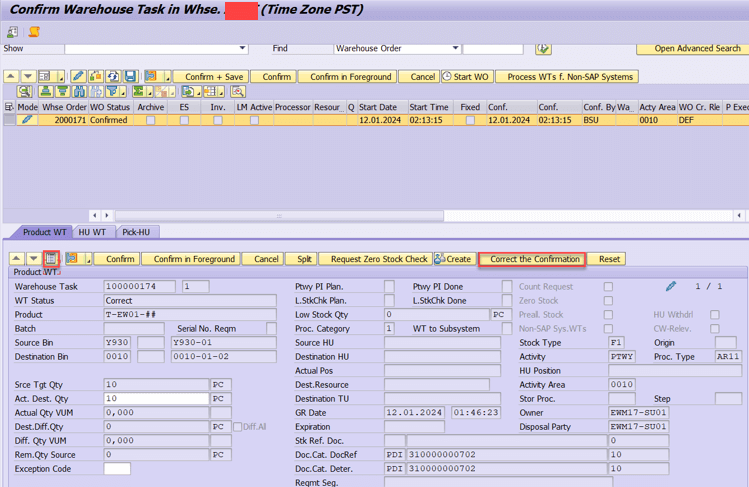Check the Diff.All checkbox
749x487 pixels.
point(237,427)
